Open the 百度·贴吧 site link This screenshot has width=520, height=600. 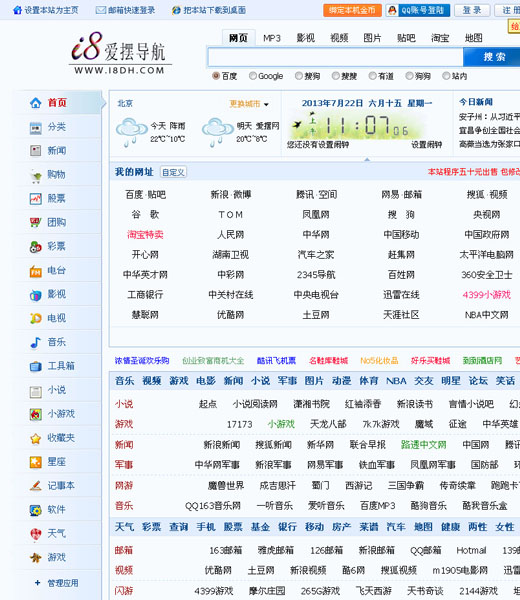[x=145, y=195]
